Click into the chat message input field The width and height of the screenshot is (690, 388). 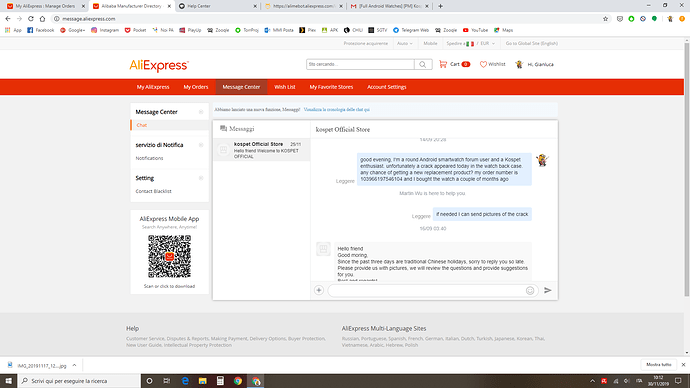(427, 290)
